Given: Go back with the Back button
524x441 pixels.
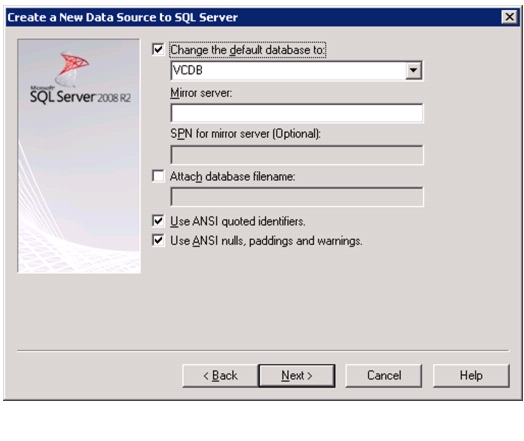Looking at the screenshot, I should point(220,376).
